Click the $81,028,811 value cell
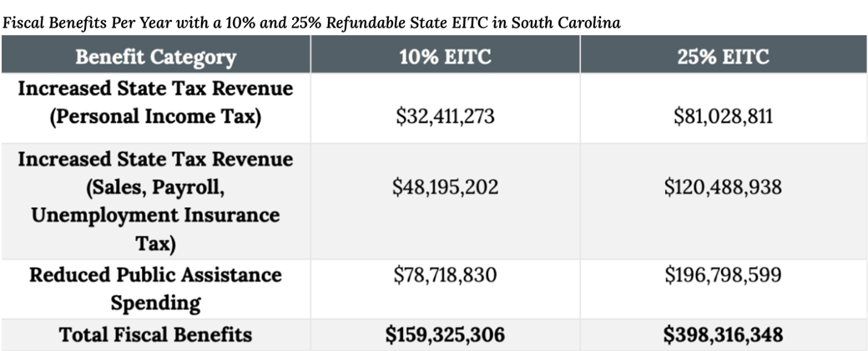Viewport: 868px width, 351px height. pyautogui.click(x=723, y=116)
